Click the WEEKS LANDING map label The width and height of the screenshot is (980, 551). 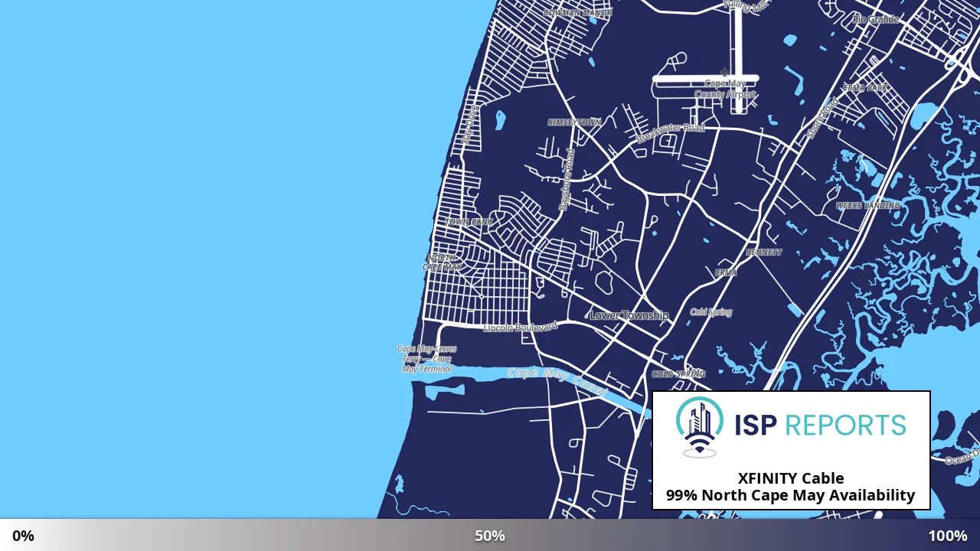click(x=868, y=206)
